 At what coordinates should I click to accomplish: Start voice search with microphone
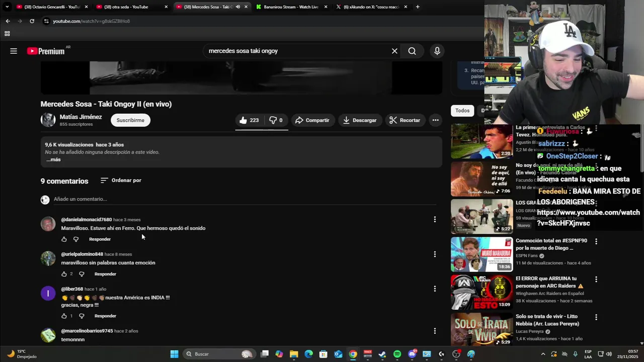437,51
